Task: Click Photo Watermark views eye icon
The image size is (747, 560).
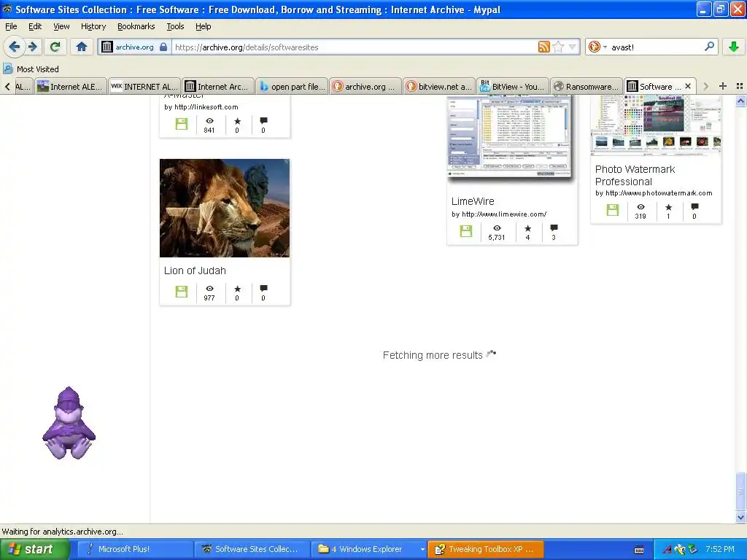Action: pyautogui.click(x=640, y=206)
